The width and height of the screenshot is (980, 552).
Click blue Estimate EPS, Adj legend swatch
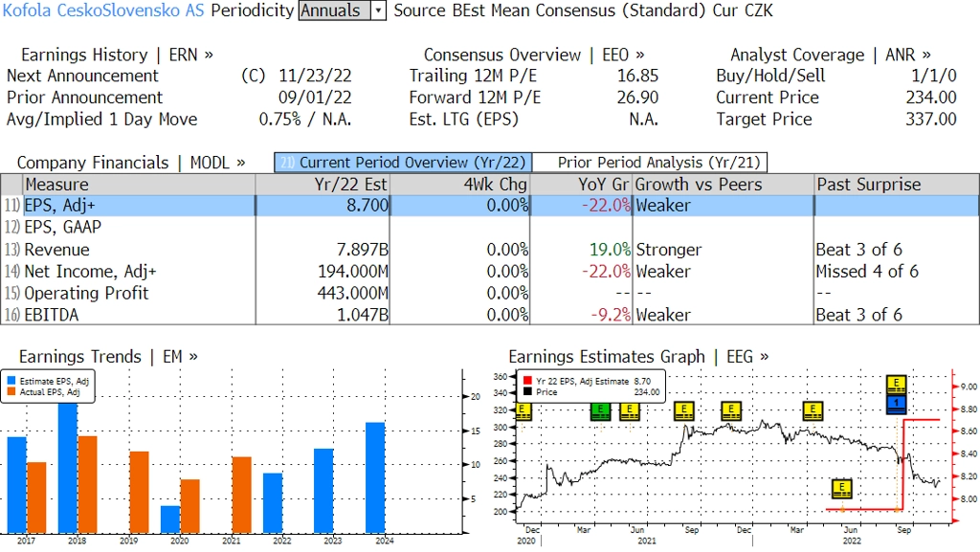11,381
